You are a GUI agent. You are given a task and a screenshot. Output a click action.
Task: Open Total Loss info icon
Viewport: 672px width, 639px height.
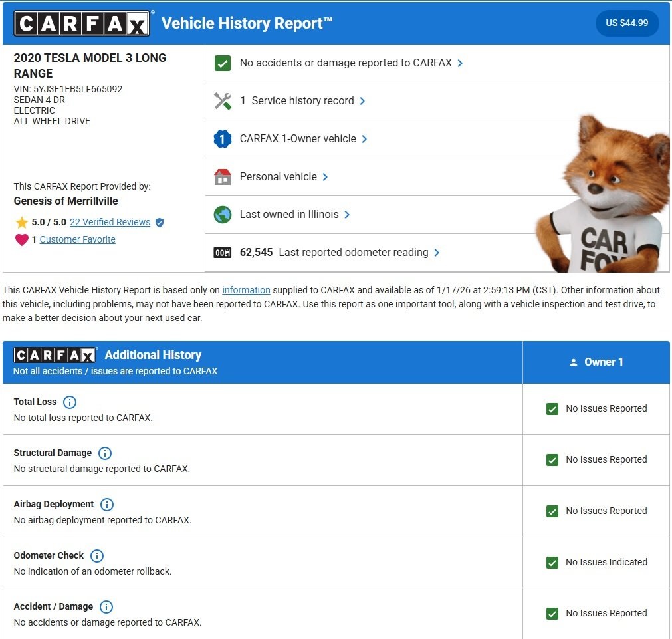click(x=70, y=402)
